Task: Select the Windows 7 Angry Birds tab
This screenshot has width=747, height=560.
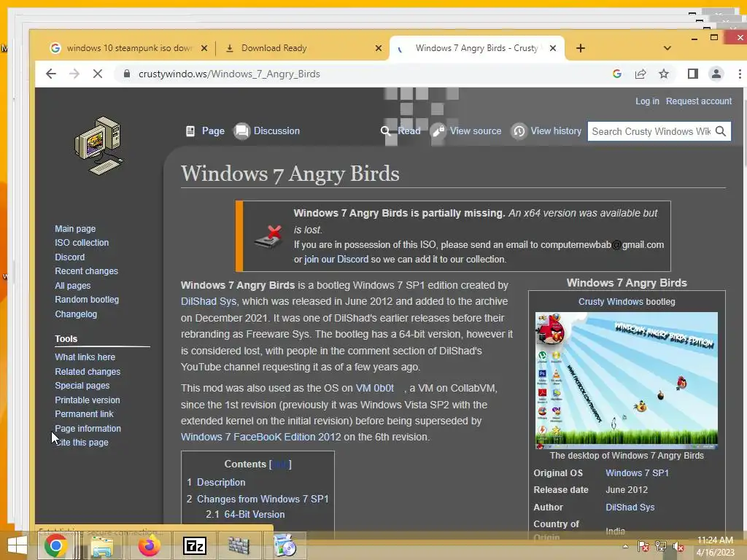Action: pos(476,48)
